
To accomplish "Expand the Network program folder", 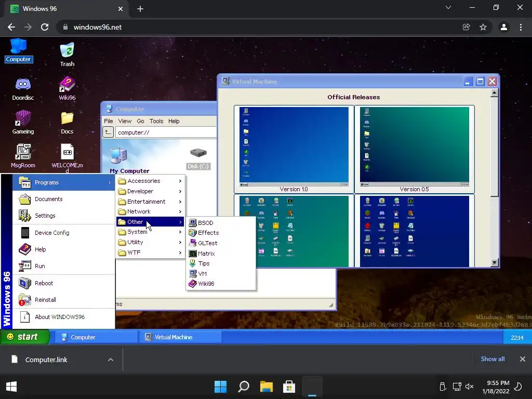I will coord(150,211).
